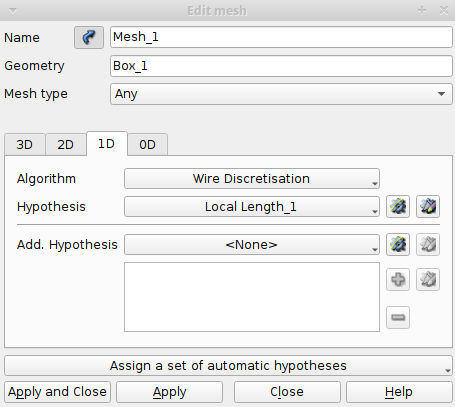Click the Apply and Close button

[57, 392]
